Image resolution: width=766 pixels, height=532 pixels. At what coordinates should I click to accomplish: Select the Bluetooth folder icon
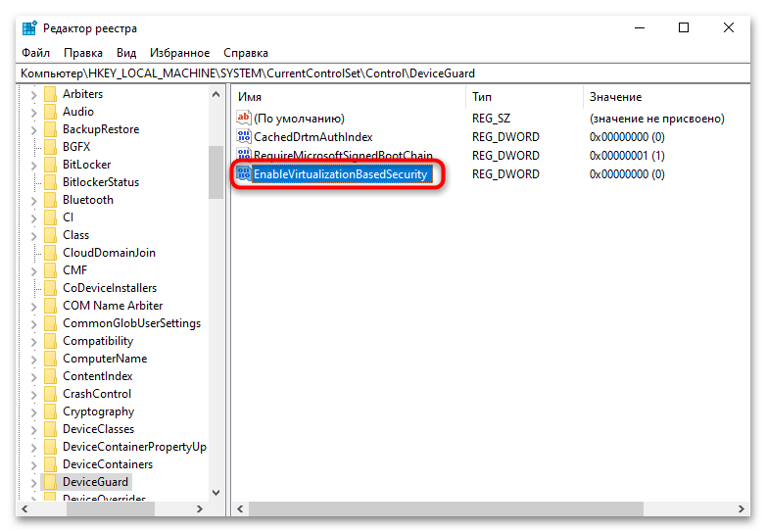coord(50,199)
